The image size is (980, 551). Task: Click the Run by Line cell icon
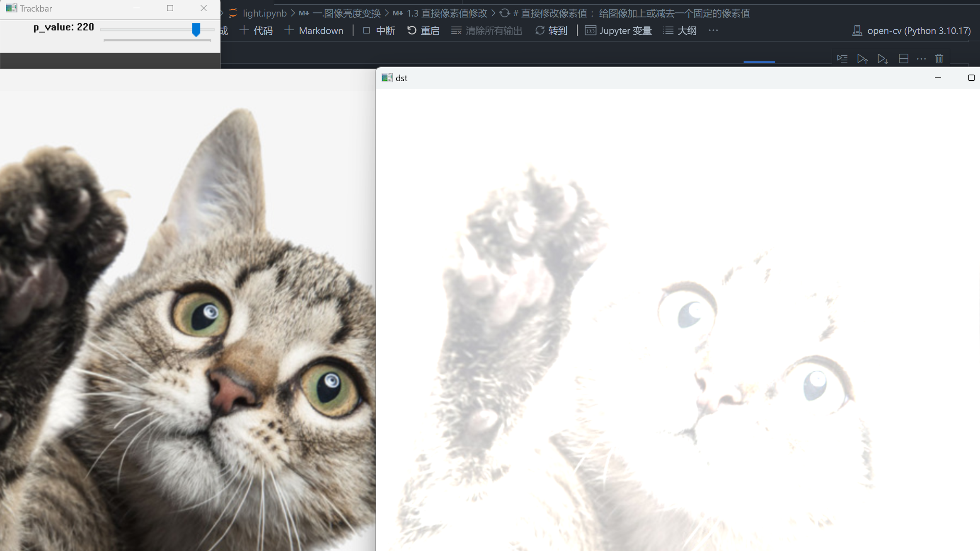click(842, 58)
